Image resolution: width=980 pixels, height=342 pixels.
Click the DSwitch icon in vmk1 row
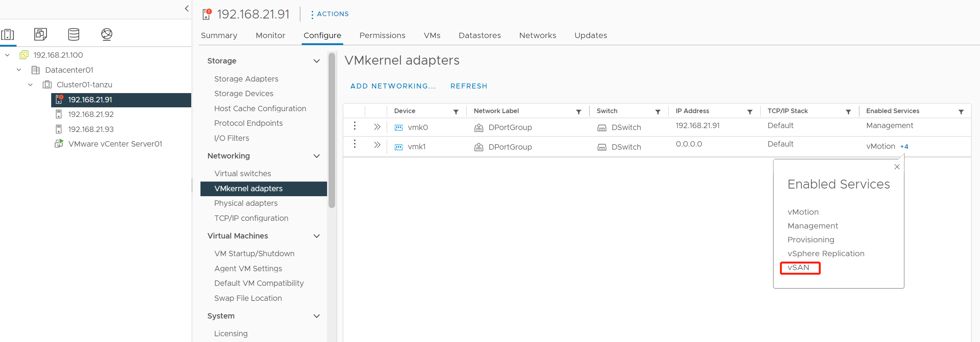[602, 147]
